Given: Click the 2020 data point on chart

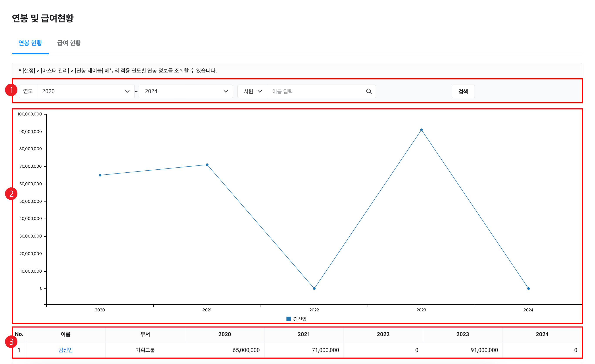Looking at the screenshot, I should point(100,175).
